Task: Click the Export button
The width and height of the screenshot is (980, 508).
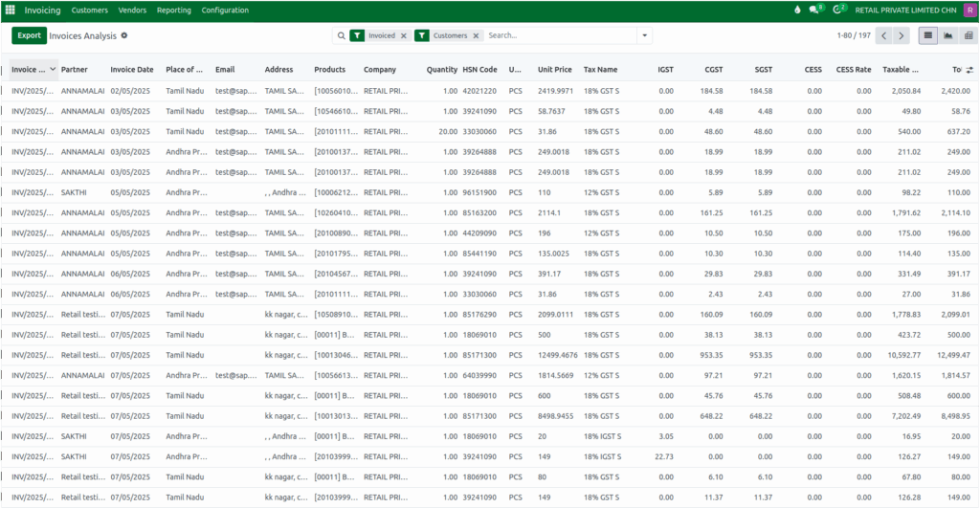Action: (x=29, y=35)
